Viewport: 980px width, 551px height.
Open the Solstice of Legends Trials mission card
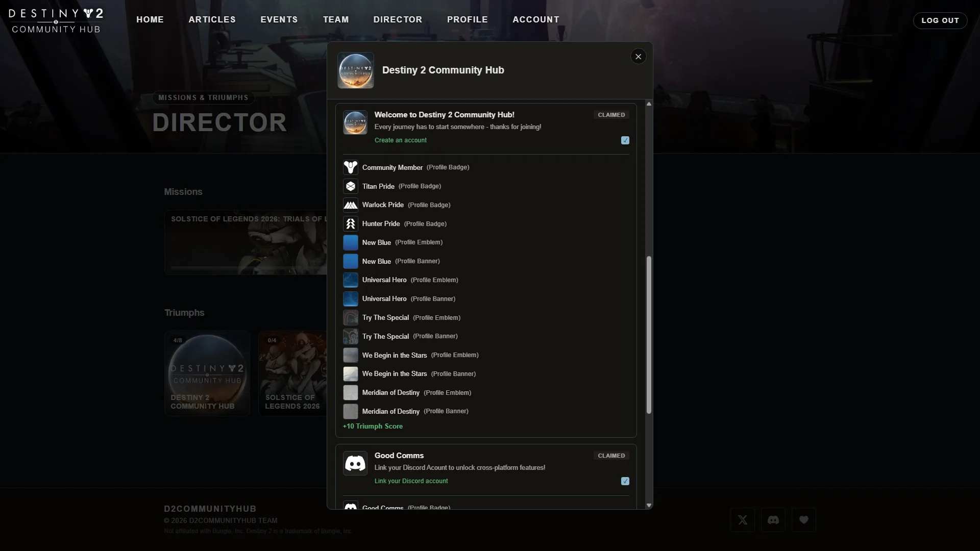pos(246,242)
